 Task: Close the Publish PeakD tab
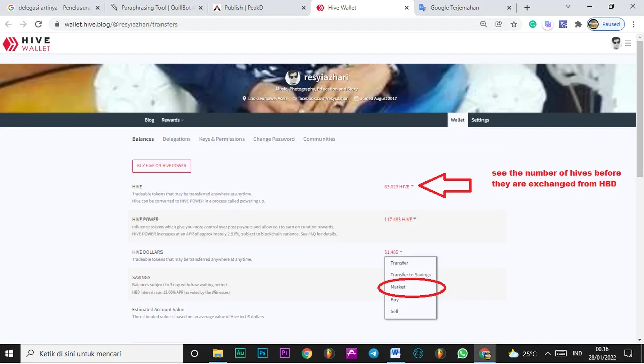pyautogui.click(x=303, y=8)
